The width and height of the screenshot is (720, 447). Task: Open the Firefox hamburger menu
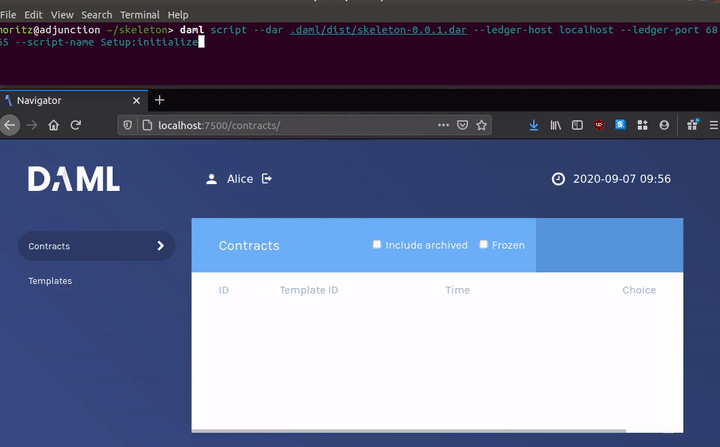click(714, 125)
